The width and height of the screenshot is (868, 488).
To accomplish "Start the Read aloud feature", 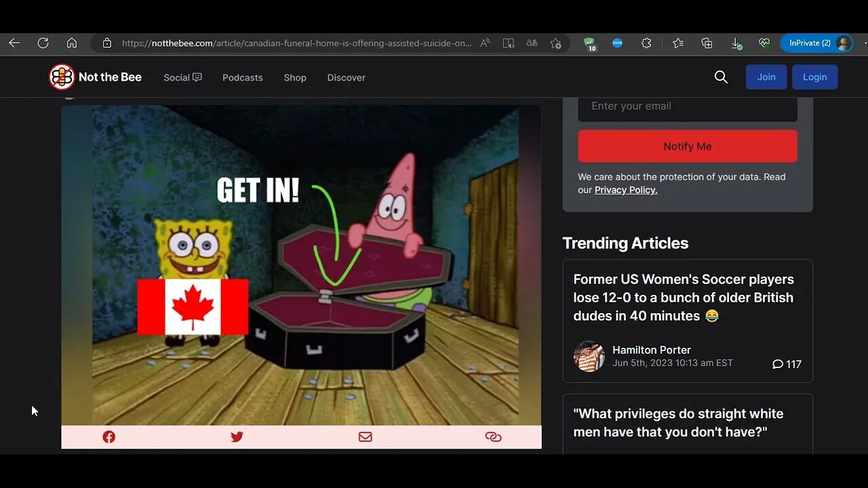I will pyautogui.click(x=485, y=43).
